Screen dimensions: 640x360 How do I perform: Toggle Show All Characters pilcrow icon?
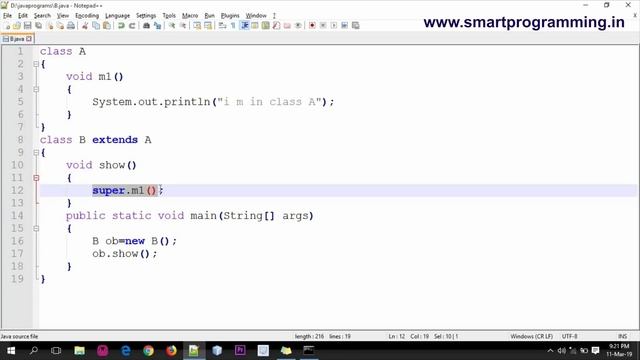click(233, 26)
